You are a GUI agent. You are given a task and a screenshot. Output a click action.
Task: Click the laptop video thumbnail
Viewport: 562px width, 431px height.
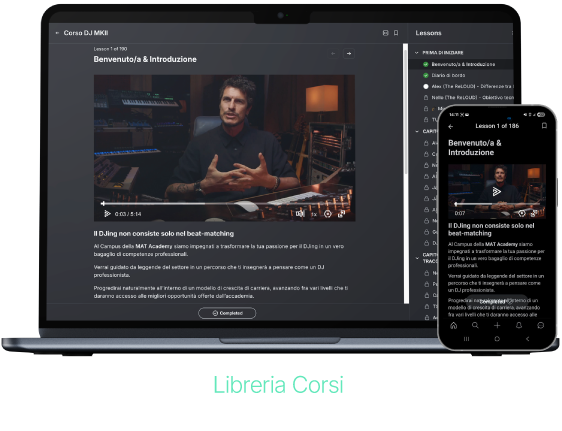(x=224, y=148)
